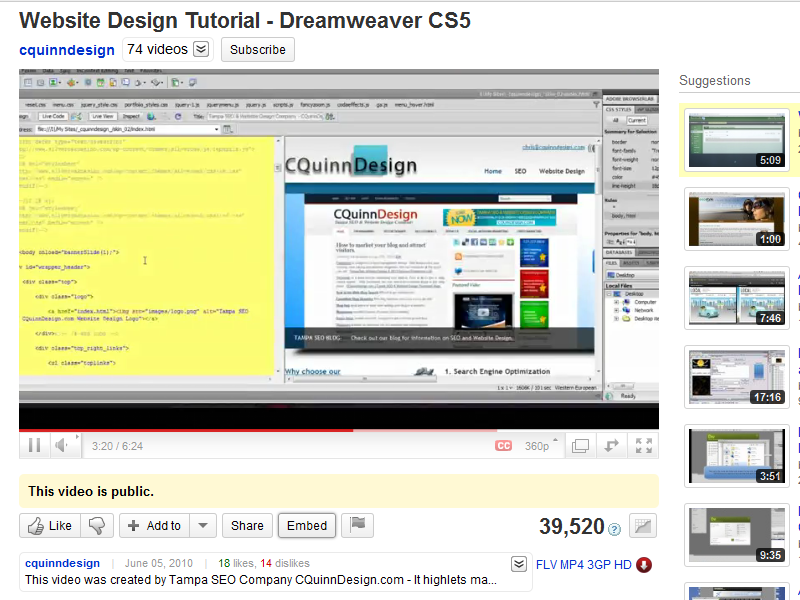
Task: Open the 5:09 suggested video thumbnail
Action: [737, 140]
